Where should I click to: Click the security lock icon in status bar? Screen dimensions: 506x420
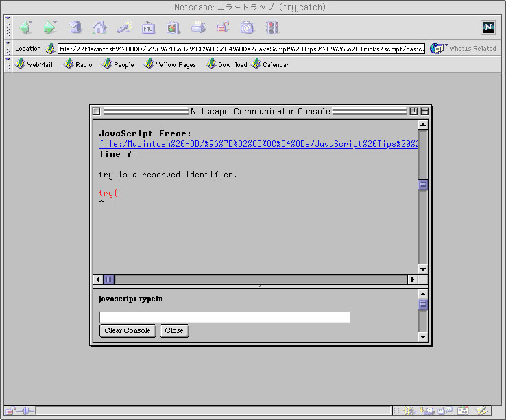pos(10,410)
